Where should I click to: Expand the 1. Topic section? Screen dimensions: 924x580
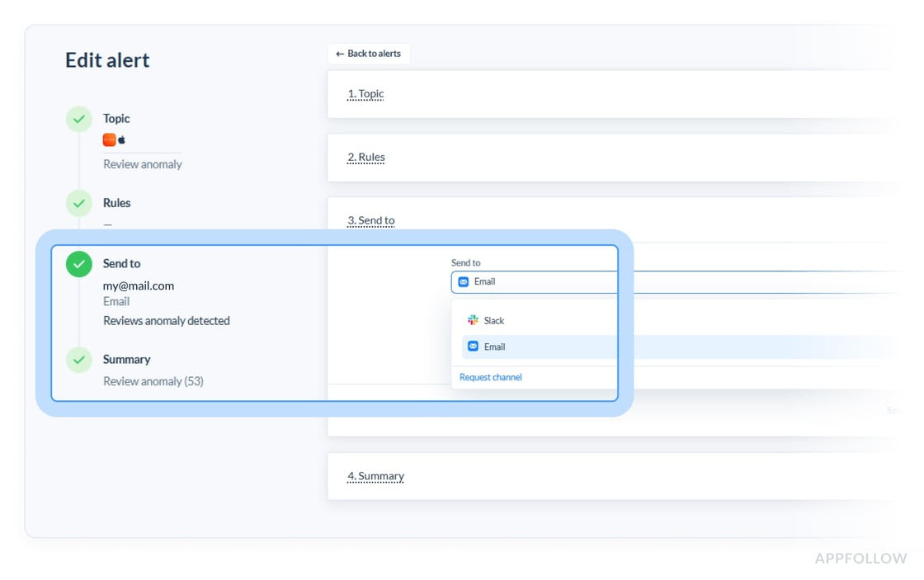[365, 94]
